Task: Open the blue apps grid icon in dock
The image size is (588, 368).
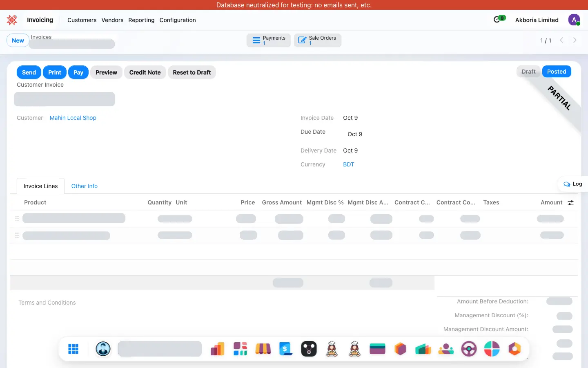Action: 73,349
